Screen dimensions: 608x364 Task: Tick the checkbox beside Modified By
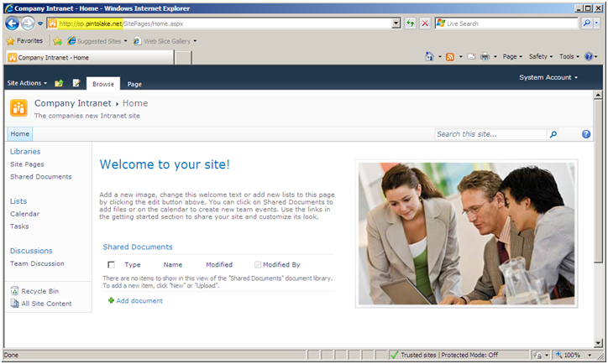pyautogui.click(x=258, y=264)
